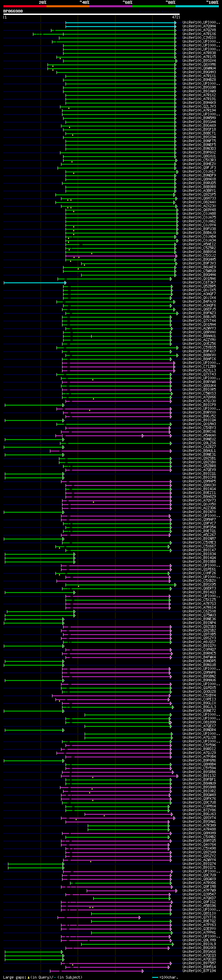Select the UniRef100_Q9MAP5 label

tap(199, 481)
